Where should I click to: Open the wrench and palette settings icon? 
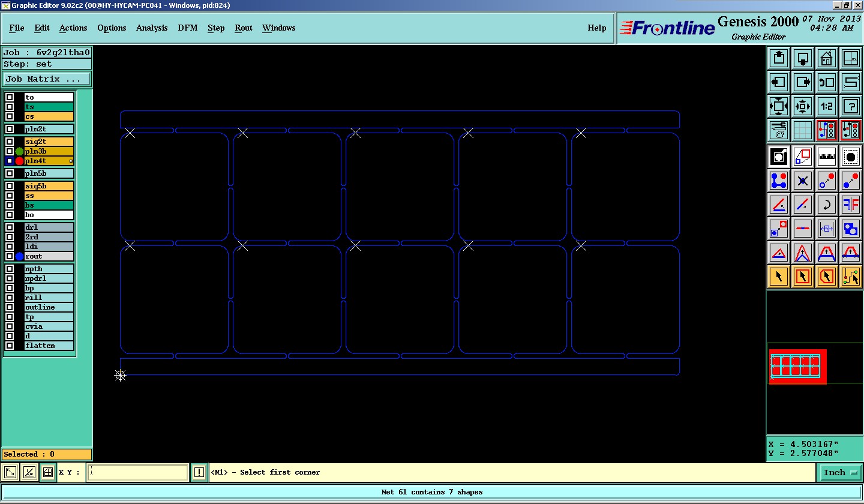pos(779,130)
